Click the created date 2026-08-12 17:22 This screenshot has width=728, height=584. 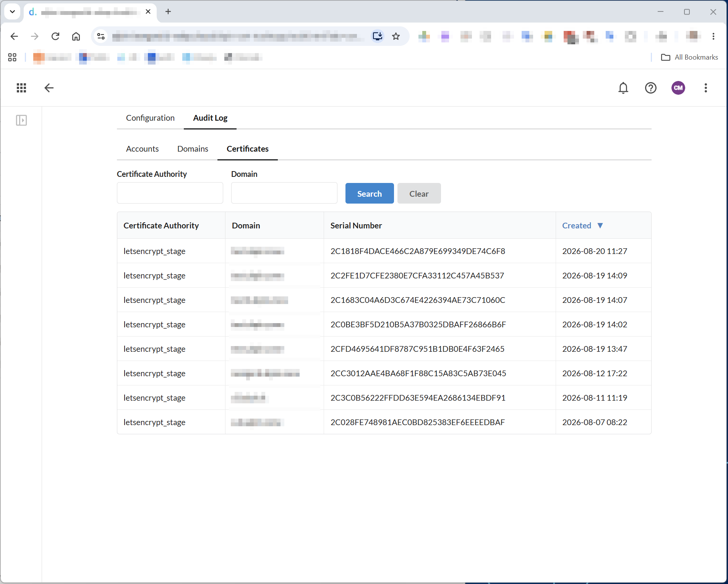[595, 374]
